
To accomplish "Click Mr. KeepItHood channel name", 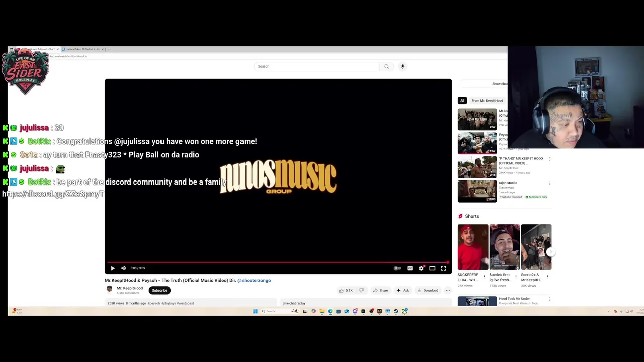I will click(x=130, y=288).
